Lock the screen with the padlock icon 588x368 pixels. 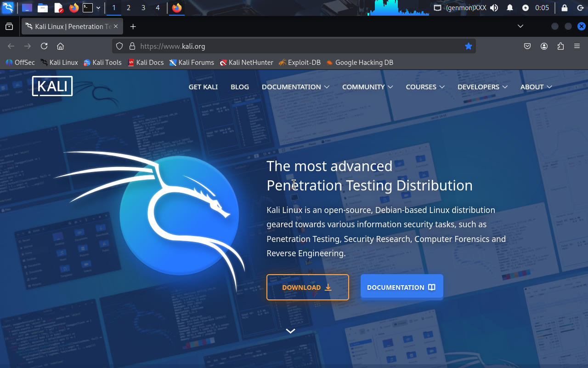(x=565, y=8)
